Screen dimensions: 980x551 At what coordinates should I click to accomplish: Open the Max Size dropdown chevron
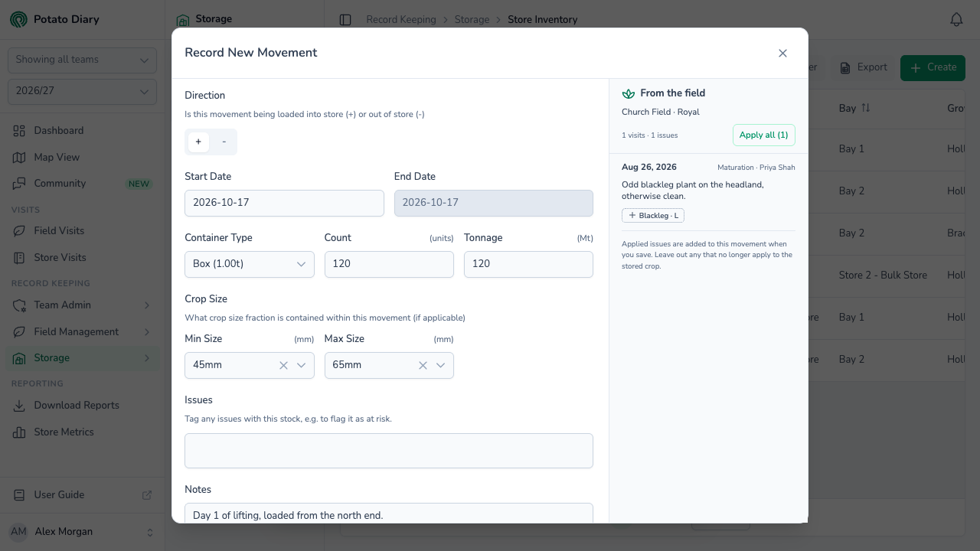click(x=441, y=366)
